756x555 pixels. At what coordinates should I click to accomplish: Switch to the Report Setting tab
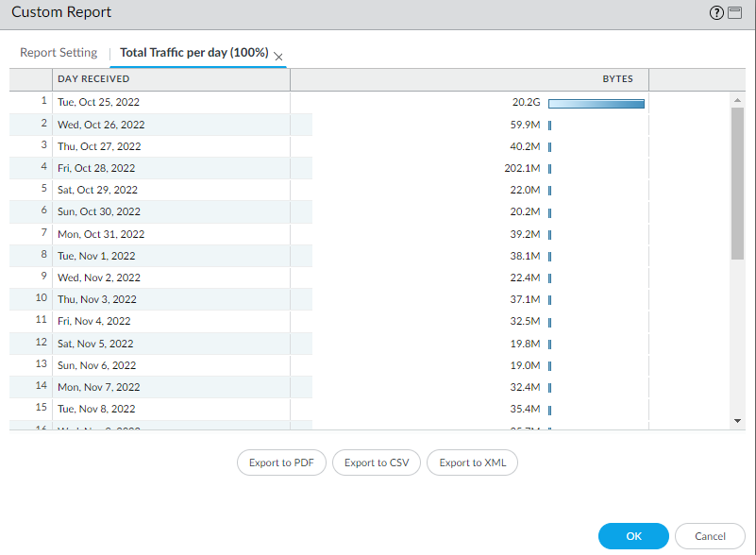pyautogui.click(x=59, y=52)
